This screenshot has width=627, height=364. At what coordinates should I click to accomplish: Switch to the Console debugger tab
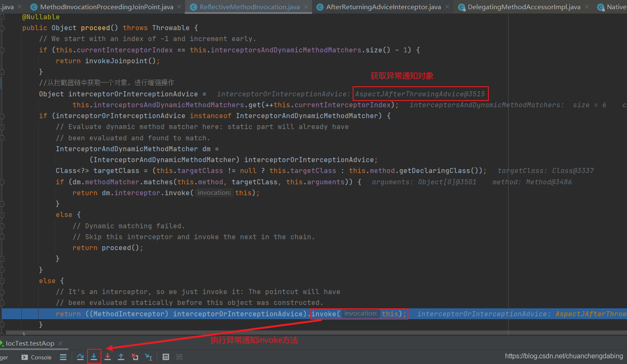[x=36, y=357]
